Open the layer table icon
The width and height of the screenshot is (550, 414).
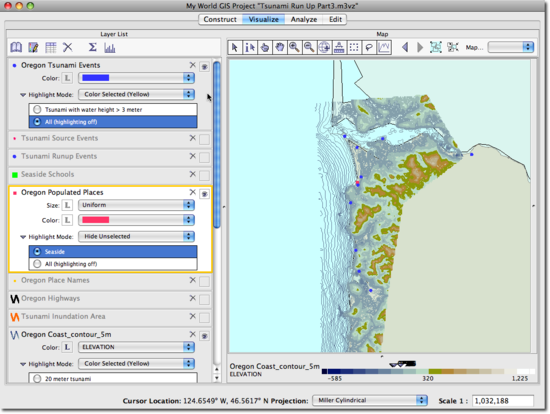pyautogui.click(x=51, y=47)
